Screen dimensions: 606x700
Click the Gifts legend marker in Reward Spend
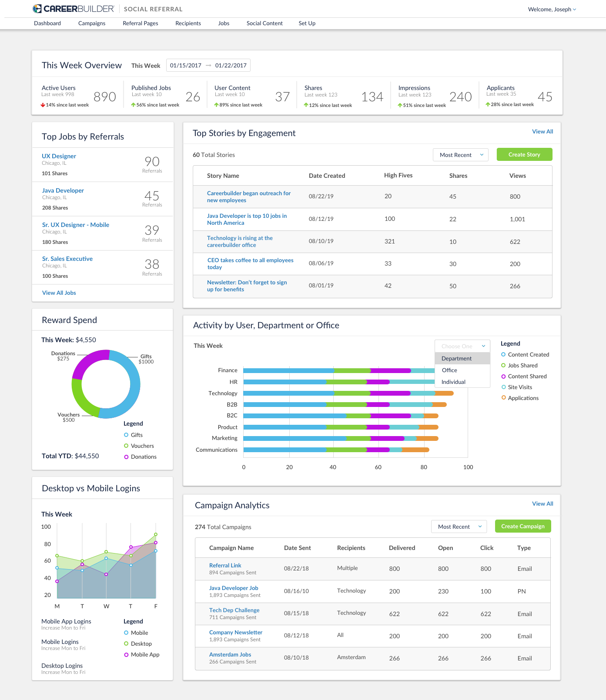[x=126, y=435]
